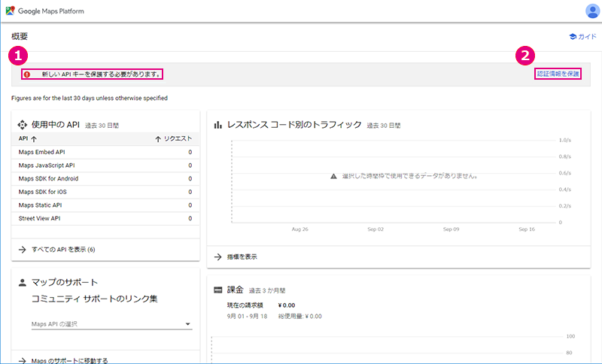Screen dimensions: 602x364
Task: Click the bar chart icon beside レスポンス コード別のトラフィック
Action: pos(218,125)
